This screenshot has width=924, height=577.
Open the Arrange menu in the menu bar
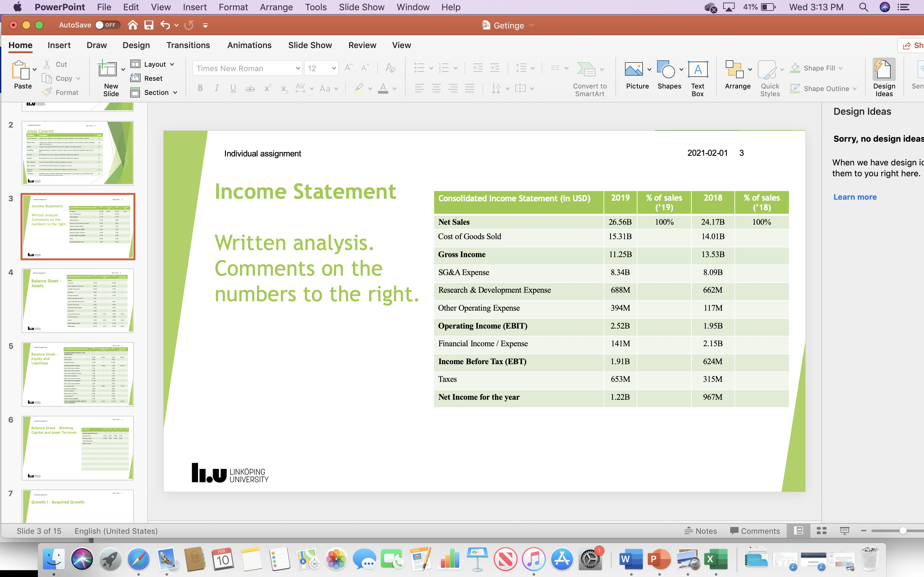click(276, 7)
